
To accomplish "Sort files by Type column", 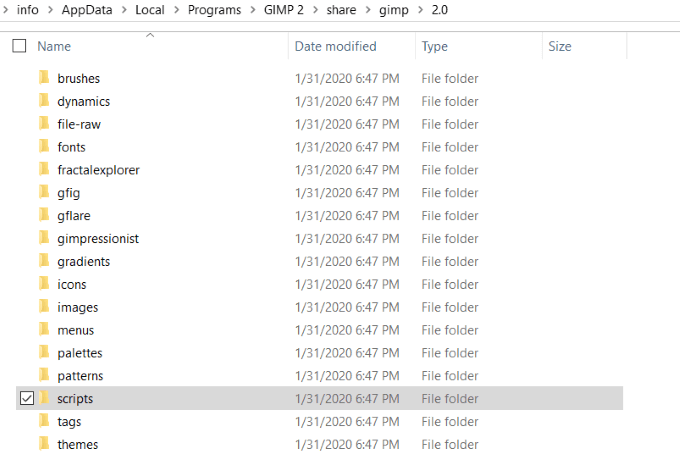I will 434,46.
